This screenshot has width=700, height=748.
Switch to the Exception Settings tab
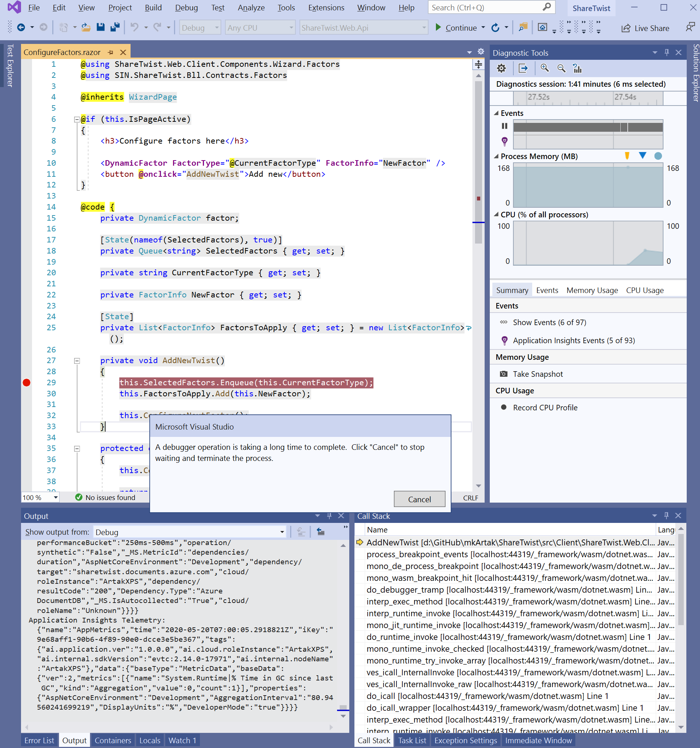click(x=465, y=740)
